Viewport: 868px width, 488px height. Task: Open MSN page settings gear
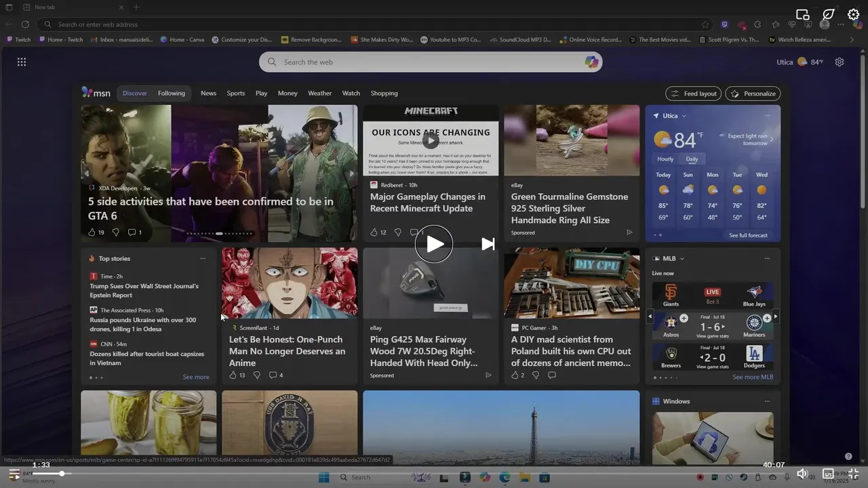pos(840,62)
